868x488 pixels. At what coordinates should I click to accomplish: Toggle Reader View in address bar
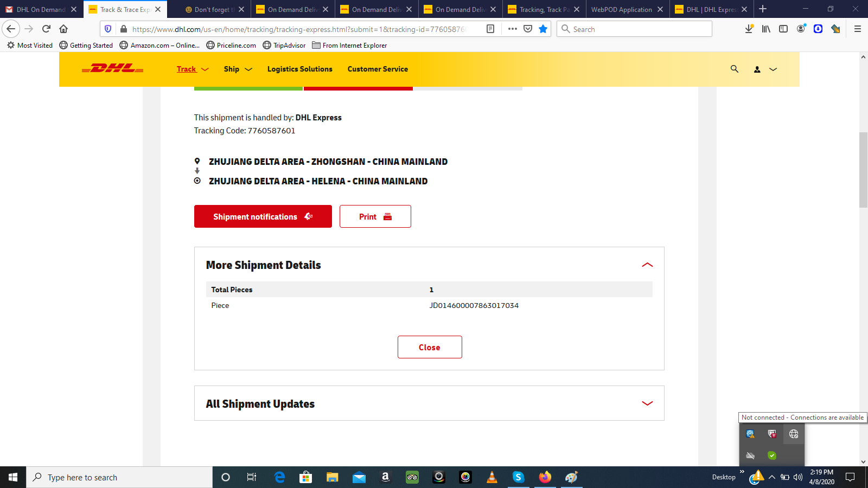(x=490, y=29)
